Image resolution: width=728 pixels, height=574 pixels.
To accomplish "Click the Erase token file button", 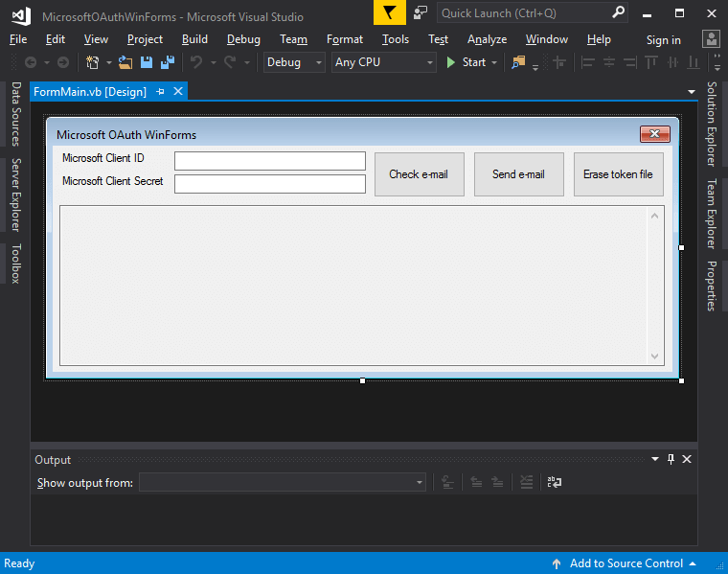I will tap(619, 174).
